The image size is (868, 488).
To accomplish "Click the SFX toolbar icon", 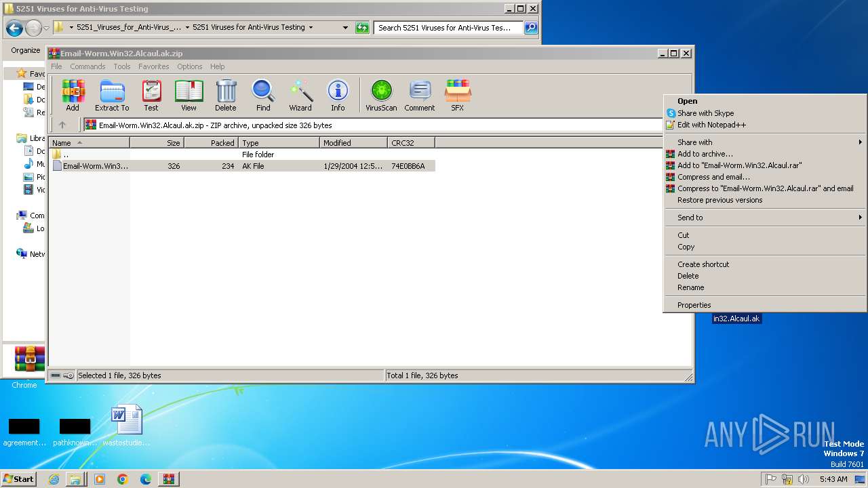I will [x=458, y=95].
